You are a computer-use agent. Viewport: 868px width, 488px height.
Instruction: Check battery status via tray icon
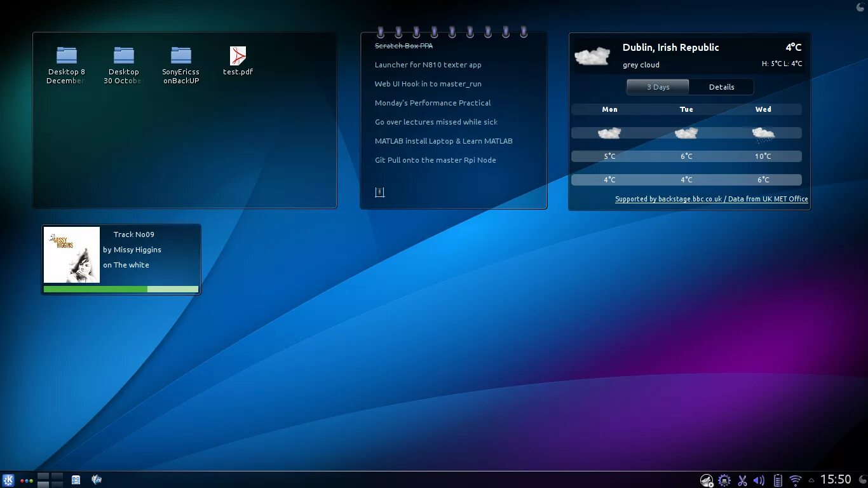[x=776, y=479]
